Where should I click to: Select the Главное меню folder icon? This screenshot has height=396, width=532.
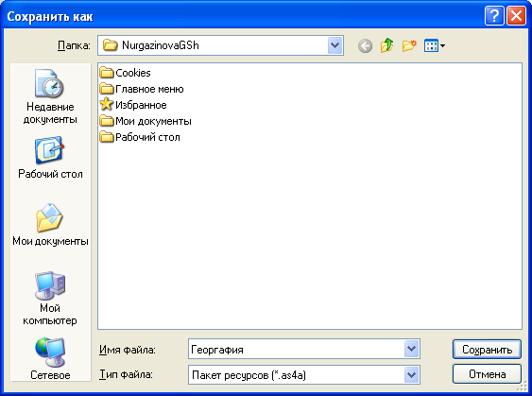[x=107, y=89]
